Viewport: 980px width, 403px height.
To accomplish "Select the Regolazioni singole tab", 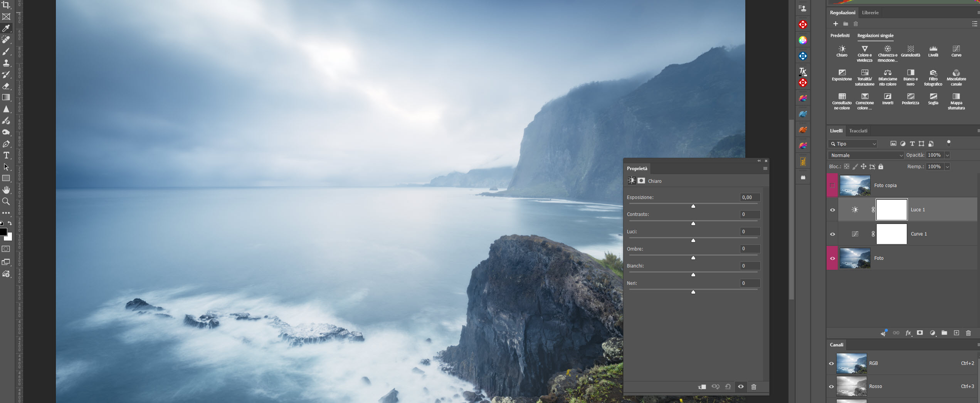I will pyautogui.click(x=875, y=35).
